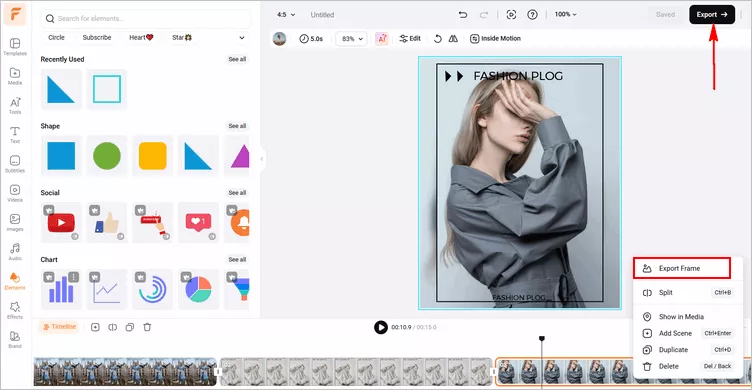Click the Heart tag chip
Screen dimensions: 752x390
pos(141,37)
